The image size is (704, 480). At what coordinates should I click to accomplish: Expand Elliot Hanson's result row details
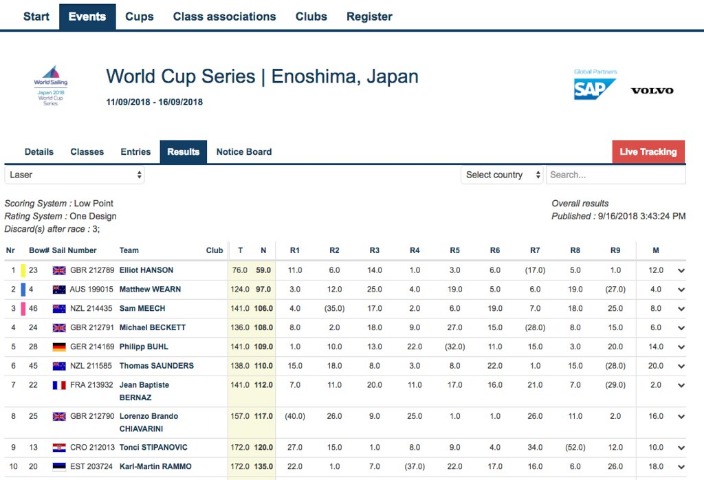click(x=682, y=270)
